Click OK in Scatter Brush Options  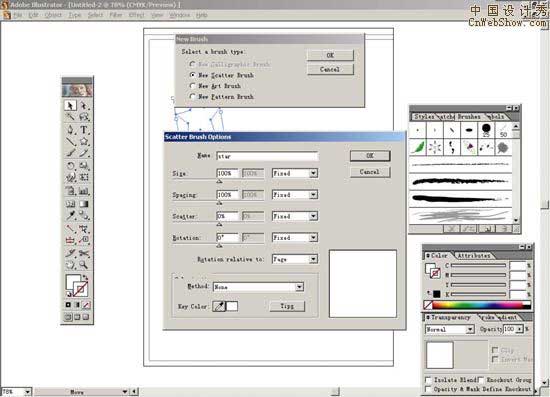(370, 156)
